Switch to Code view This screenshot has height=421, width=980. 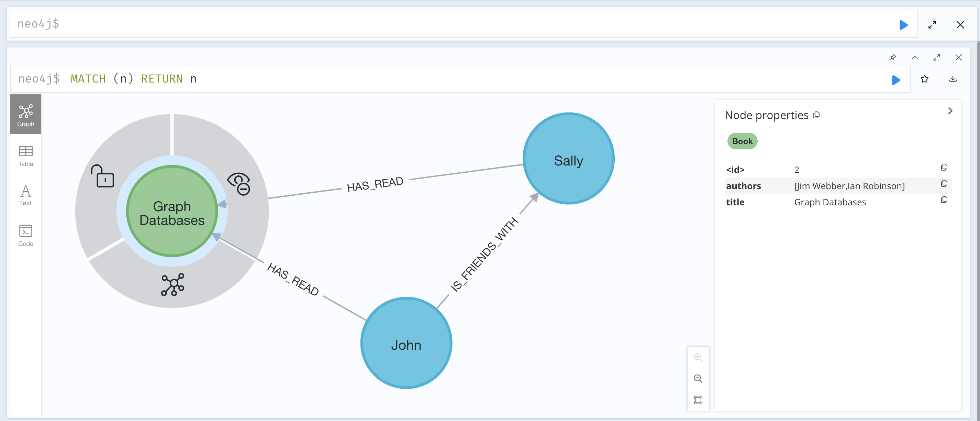point(25,236)
